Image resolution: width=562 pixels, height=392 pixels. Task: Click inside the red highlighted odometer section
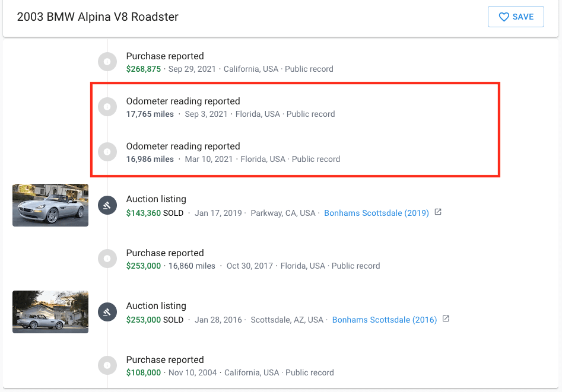point(295,130)
